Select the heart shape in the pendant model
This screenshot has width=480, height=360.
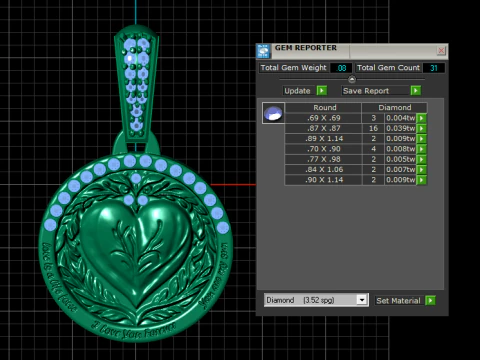pyautogui.click(x=136, y=252)
